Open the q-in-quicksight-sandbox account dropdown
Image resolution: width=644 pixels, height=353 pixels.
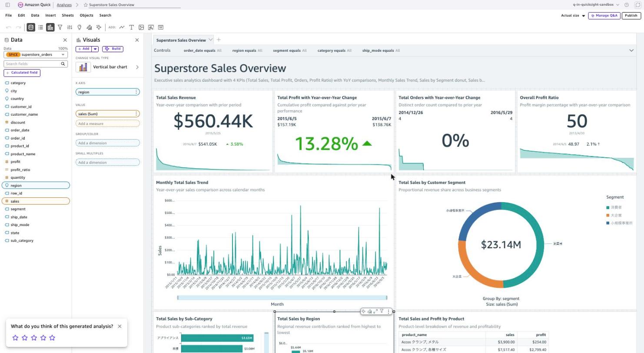pyautogui.click(x=596, y=5)
